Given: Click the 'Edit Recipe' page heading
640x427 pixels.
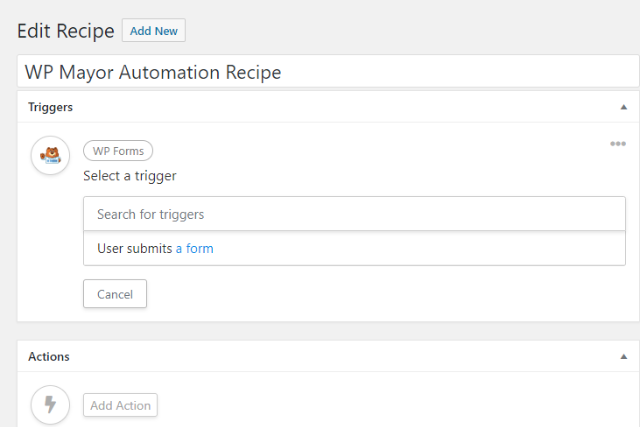Looking at the screenshot, I should (66, 31).
